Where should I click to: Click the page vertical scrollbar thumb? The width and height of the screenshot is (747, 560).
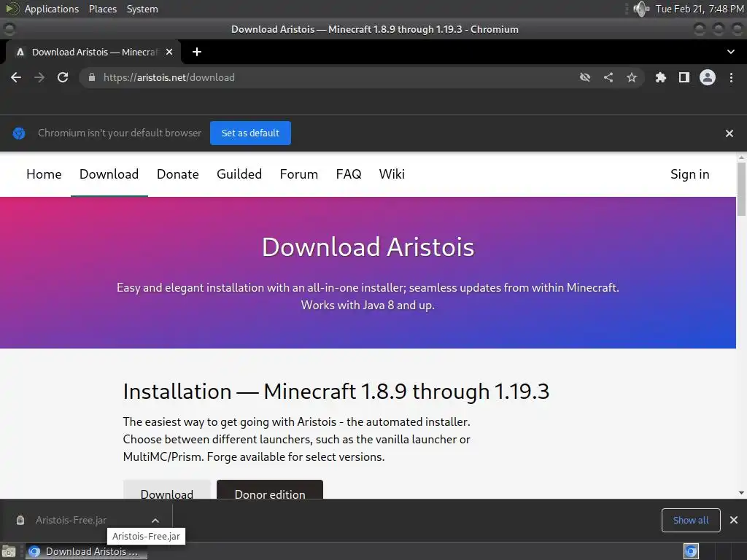click(x=741, y=189)
